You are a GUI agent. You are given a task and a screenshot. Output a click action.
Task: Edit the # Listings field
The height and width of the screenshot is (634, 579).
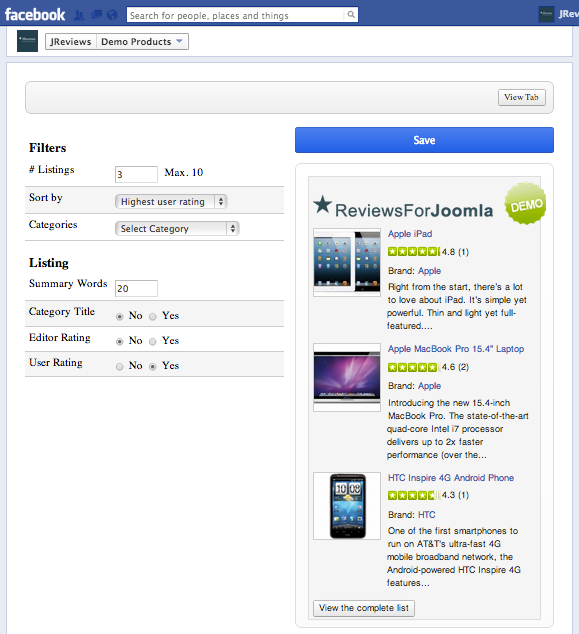coord(136,174)
